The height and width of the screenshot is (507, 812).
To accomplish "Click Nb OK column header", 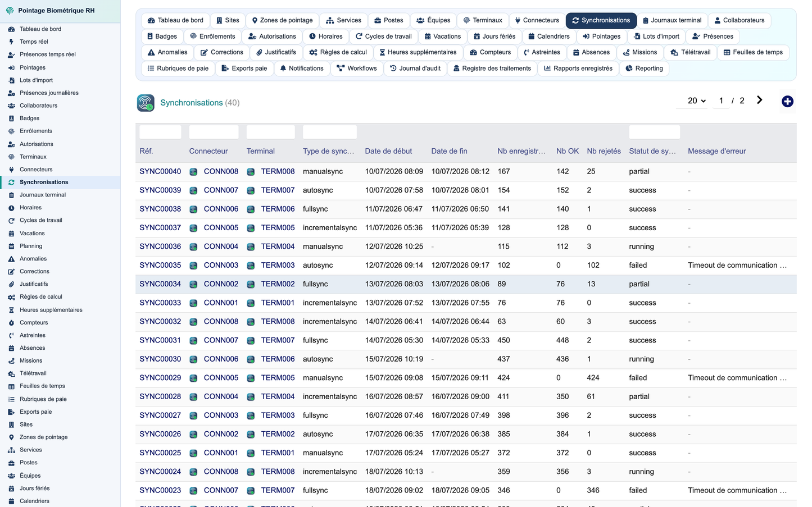I will [568, 151].
